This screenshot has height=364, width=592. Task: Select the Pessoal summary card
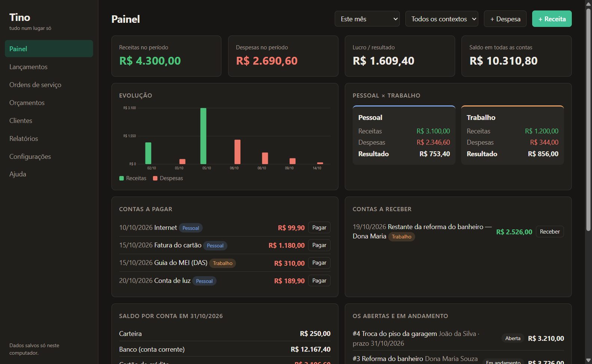[404, 135]
